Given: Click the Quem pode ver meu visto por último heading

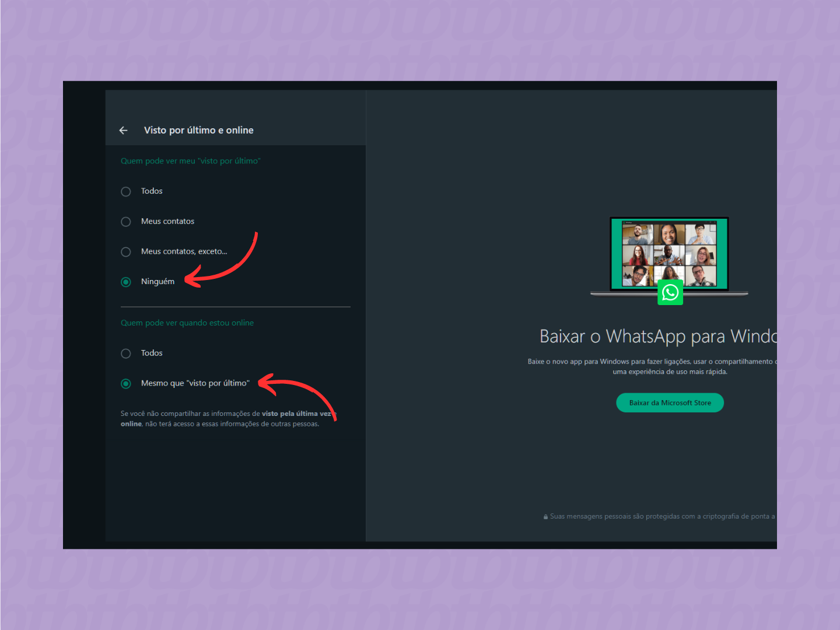Looking at the screenshot, I should pyautogui.click(x=190, y=160).
